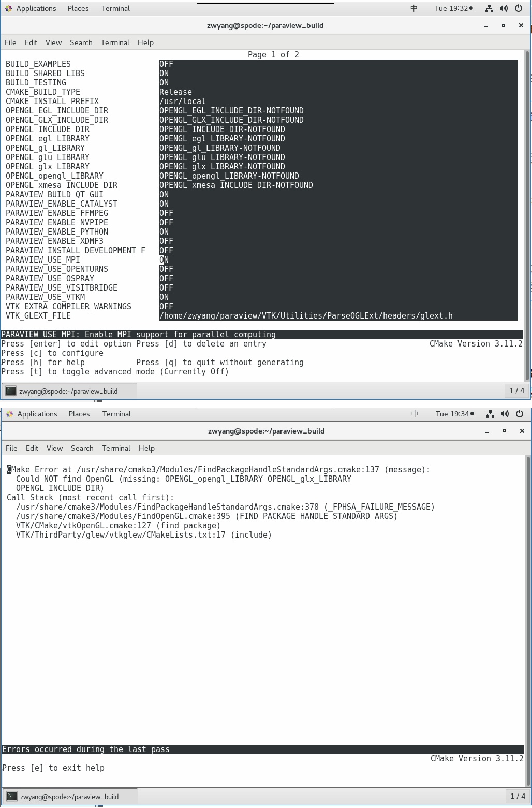Toggle the PARAVIEW_USE_MPI ON value
Image resolution: width=532 pixels, height=808 pixels.
164,260
